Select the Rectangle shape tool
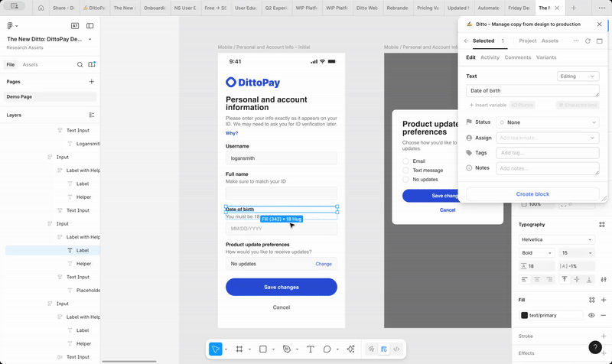 pos(263,349)
